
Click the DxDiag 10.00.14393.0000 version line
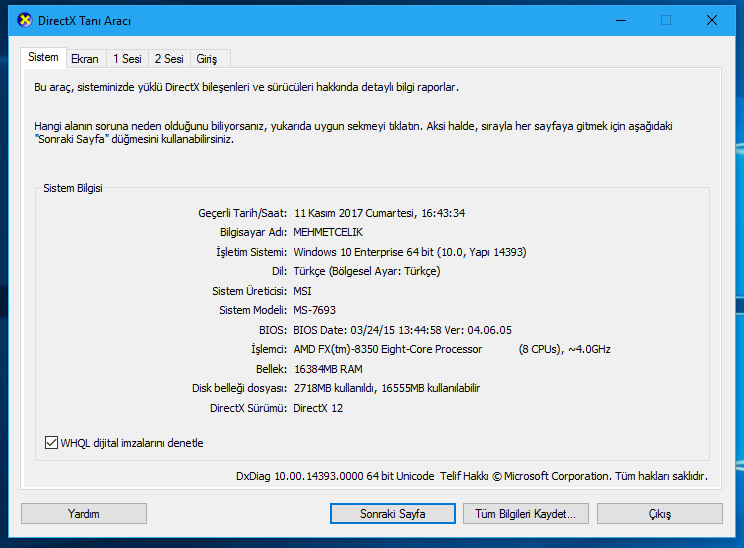coord(472,476)
